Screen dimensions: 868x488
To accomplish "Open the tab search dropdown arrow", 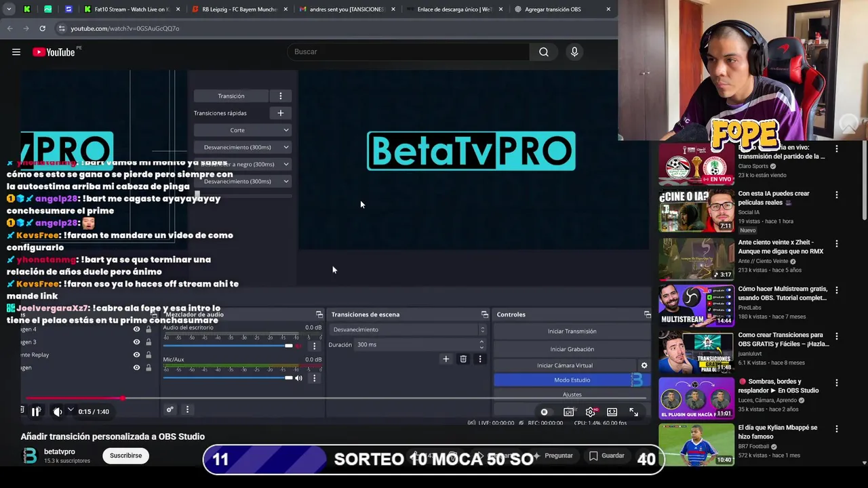I will pyautogui.click(x=8, y=9).
